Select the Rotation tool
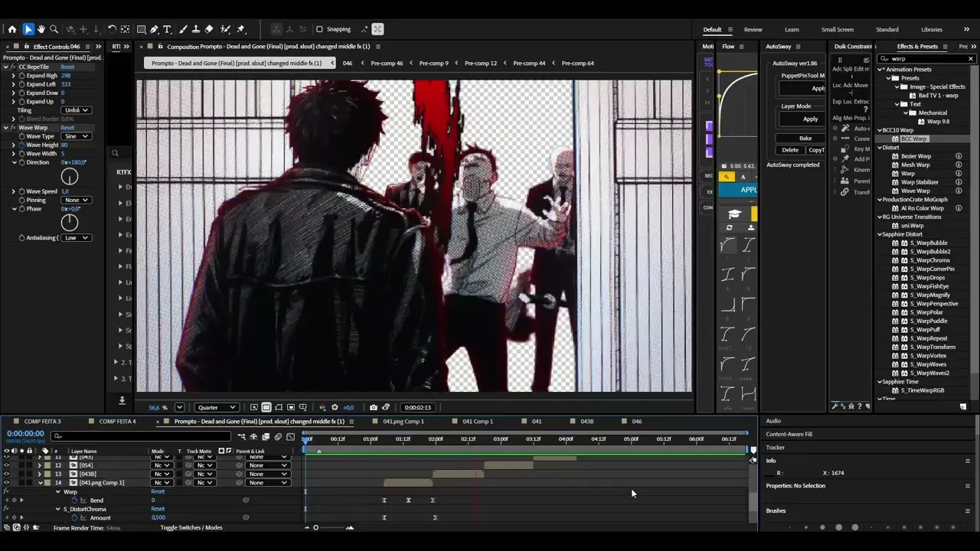This screenshot has height=551, width=980. tap(112, 29)
